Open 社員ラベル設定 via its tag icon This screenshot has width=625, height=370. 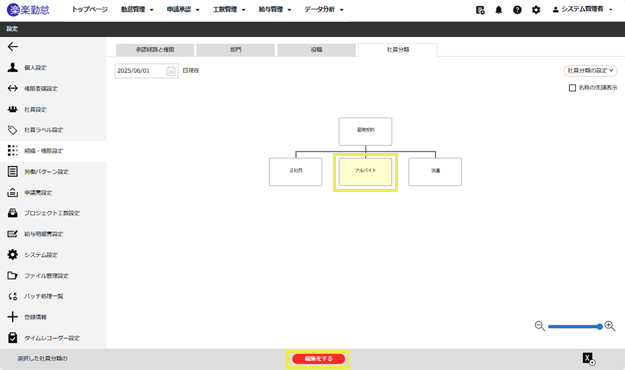tap(13, 130)
